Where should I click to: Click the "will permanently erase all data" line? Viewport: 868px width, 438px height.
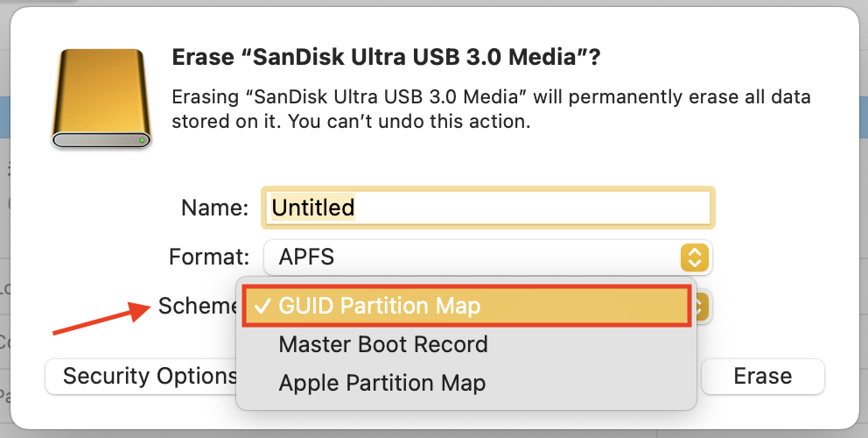pos(490,96)
